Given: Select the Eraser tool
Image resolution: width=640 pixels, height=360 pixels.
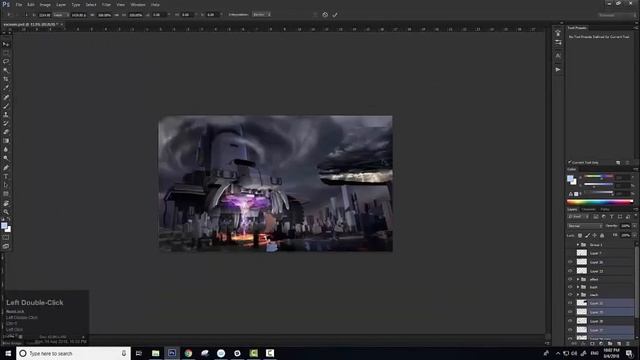Looking at the screenshot, I should (6, 132).
